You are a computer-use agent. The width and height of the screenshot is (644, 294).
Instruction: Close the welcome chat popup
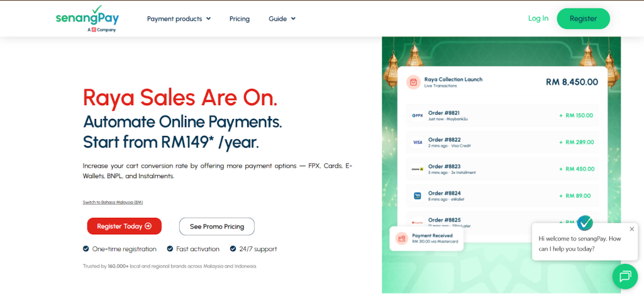[x=631, y=229]
